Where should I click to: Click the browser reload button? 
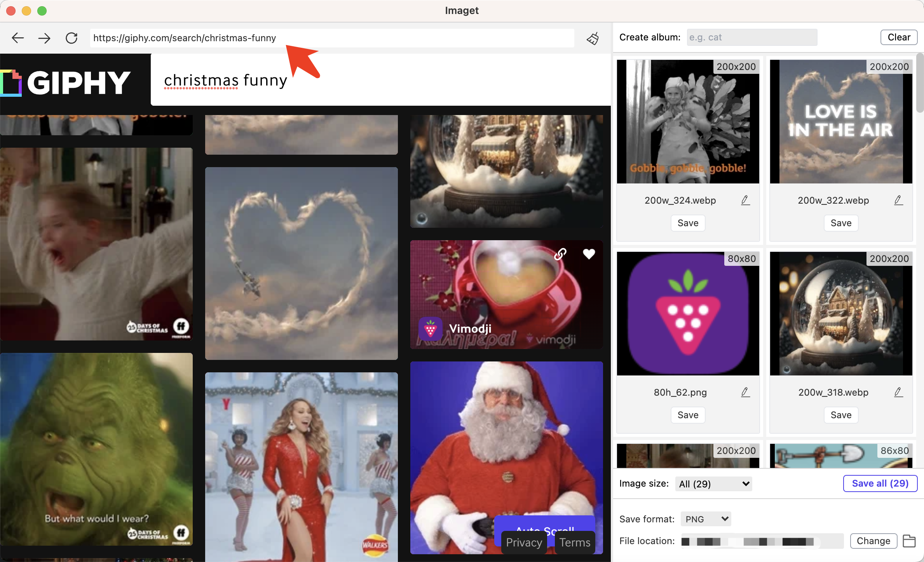click(x=71, y=38)
